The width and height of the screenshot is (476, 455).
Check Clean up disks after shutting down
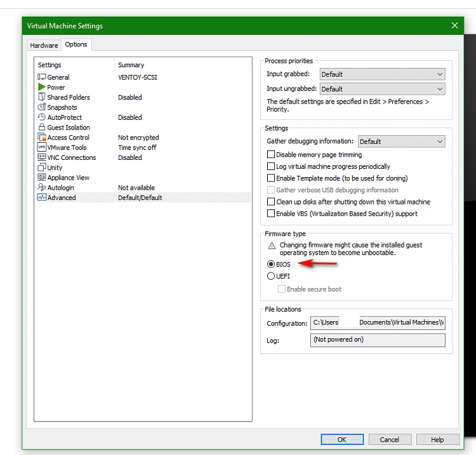[271, 202]
